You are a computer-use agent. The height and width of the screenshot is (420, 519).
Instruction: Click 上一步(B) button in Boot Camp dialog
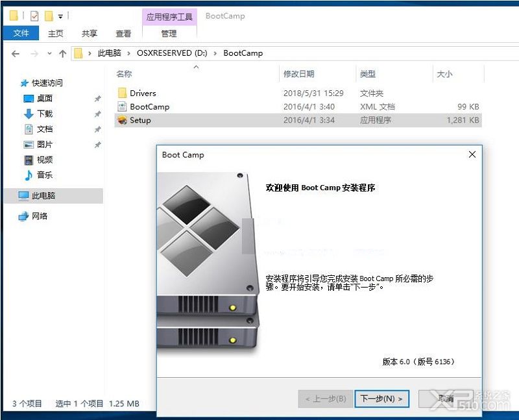326,399
